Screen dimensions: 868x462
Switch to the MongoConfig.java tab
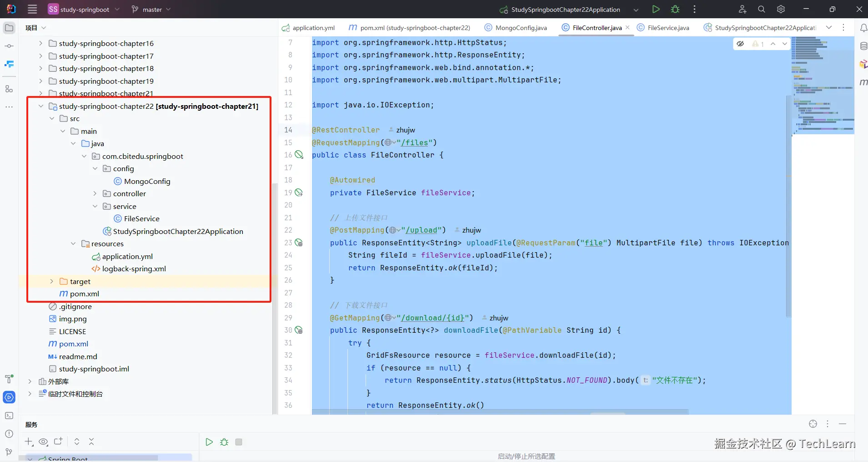point(516,28)
